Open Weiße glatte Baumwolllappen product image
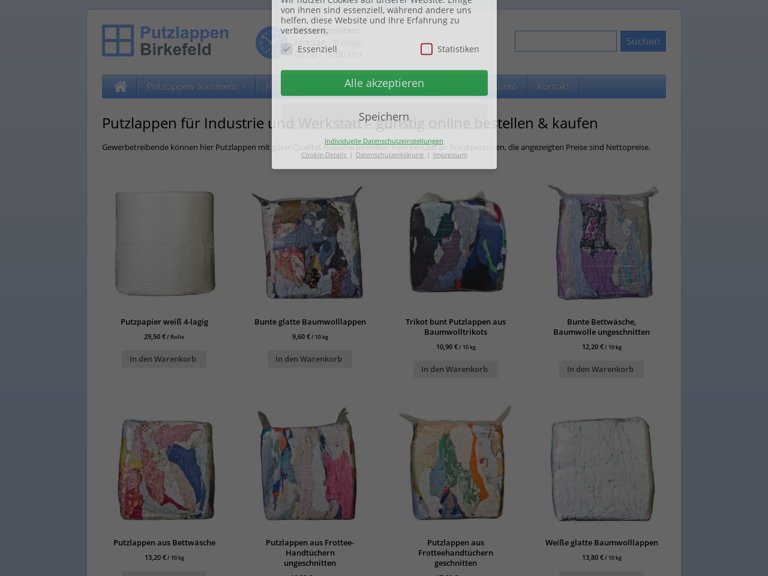 [x=601, y=468]
